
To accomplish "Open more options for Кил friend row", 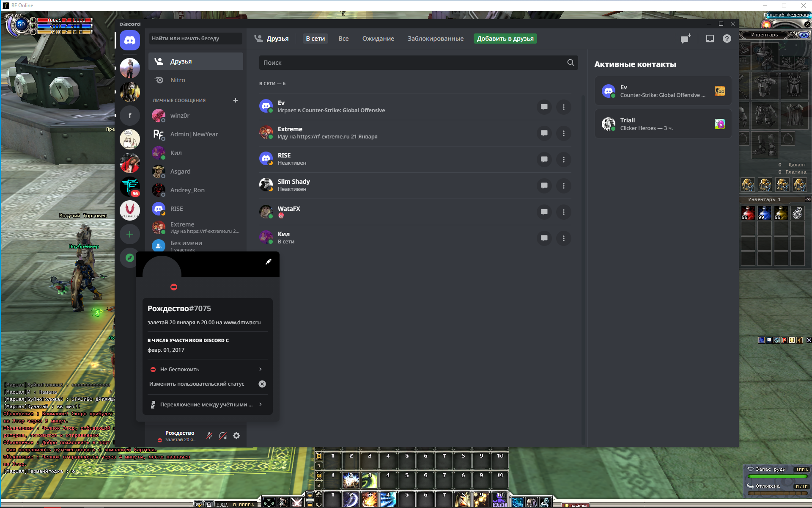I will tap(564, 238).
